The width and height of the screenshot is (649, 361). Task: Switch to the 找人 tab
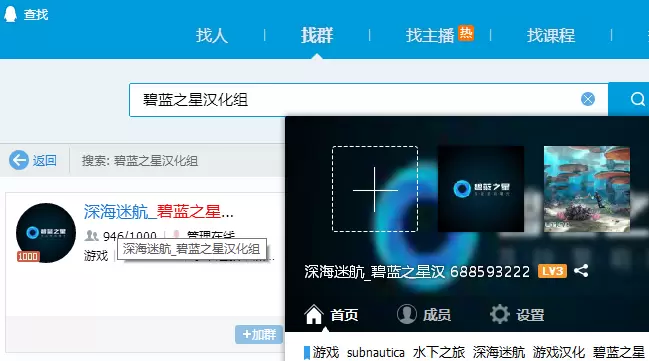tap(212, 35)
